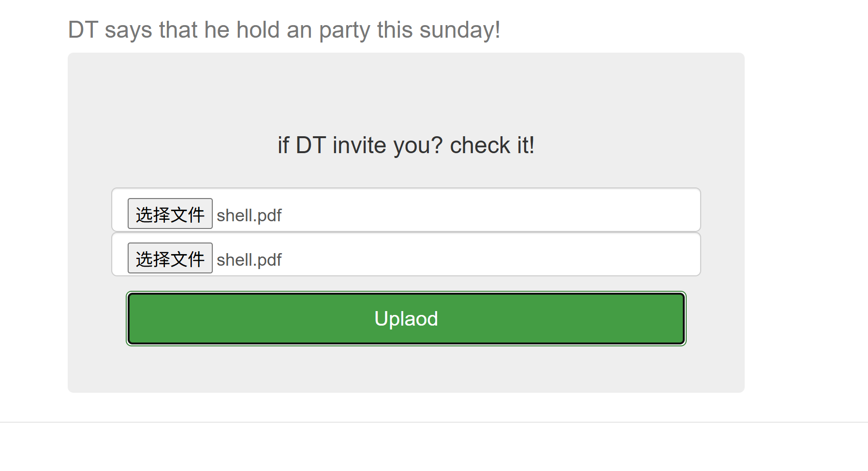Click empty space in the second file input
868x471 pixels.
coord(484,255)
